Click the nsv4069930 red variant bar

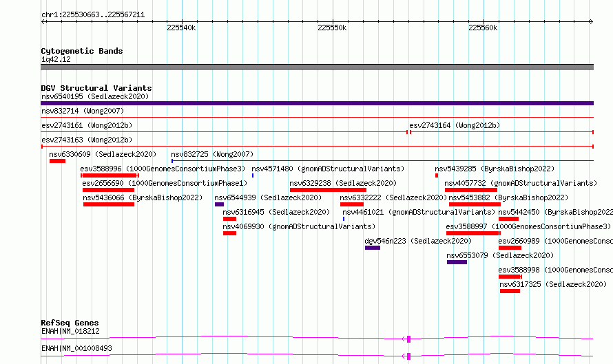[x=229, y=233]
